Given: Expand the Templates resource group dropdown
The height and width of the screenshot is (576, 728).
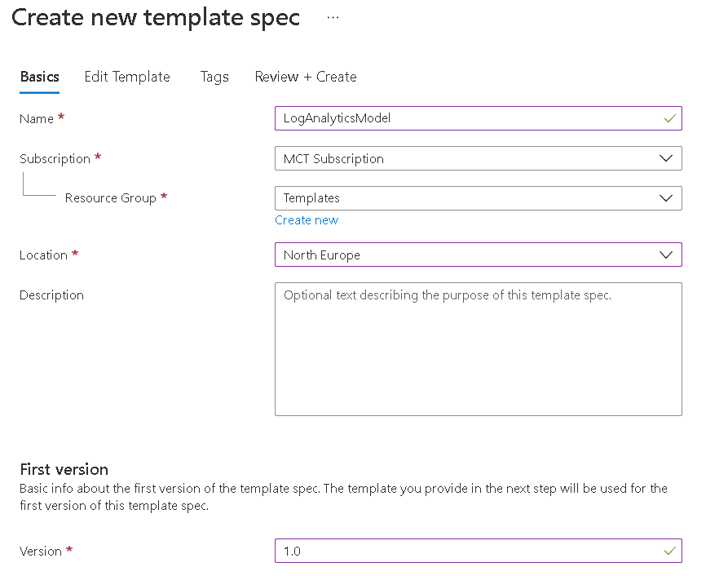Looking at the screenshot, I should [x=479, y=198].
